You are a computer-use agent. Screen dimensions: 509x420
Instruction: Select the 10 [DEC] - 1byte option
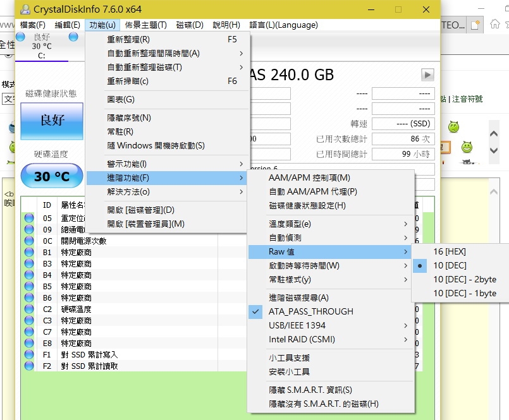click(460, 293)
